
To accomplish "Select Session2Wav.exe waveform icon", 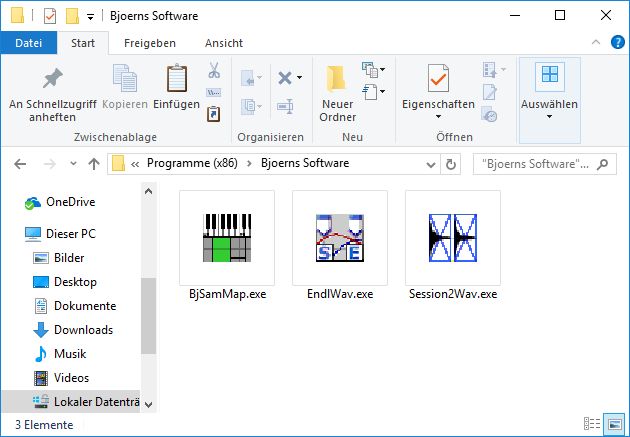I will [453, 238].
